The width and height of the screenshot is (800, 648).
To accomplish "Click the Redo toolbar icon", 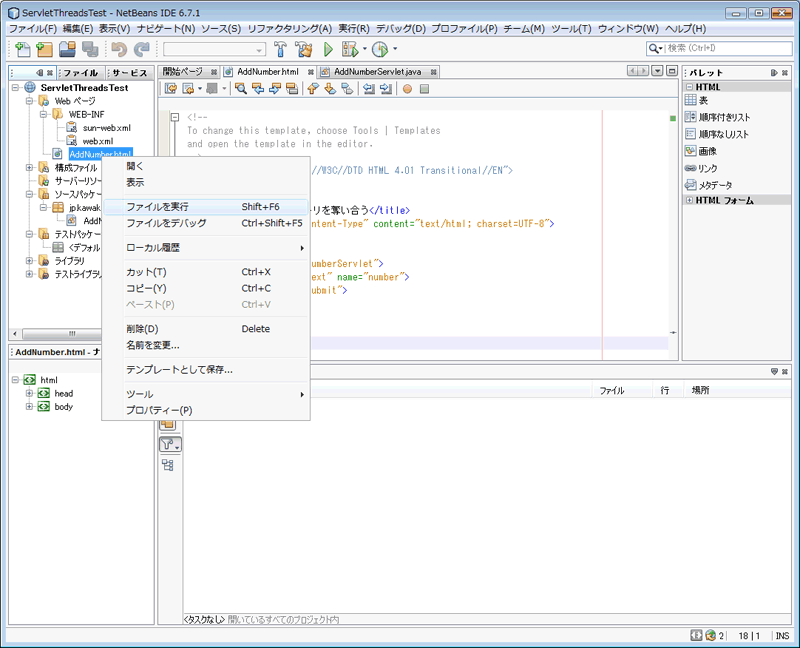I will (x=141, y=49).
